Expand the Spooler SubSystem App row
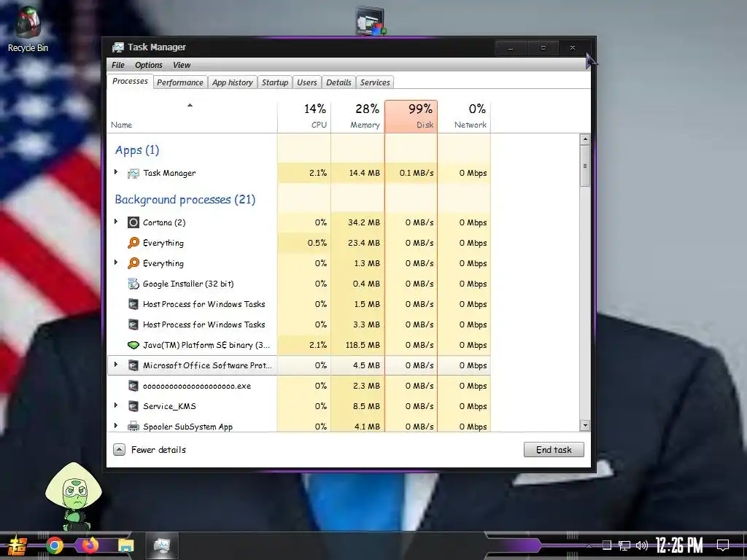The image size is (747, 560). (116, 425)
